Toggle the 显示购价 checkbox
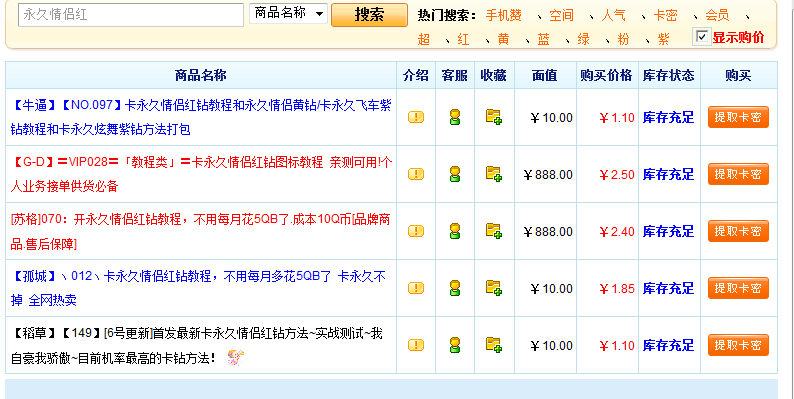 701,36
